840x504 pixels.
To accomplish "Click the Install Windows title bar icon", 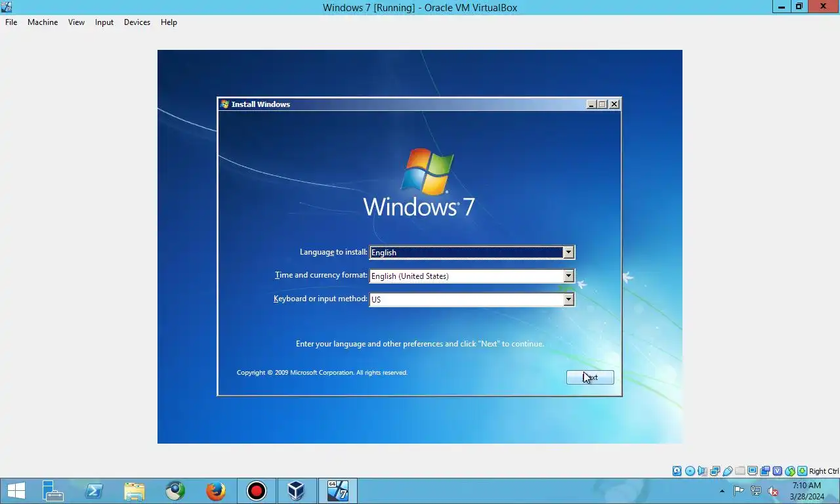I will click(x=224, y=104).
